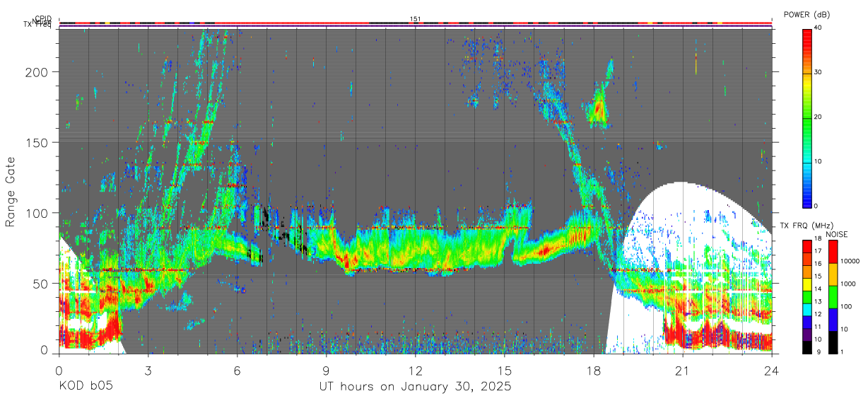Click the UT hours on January 30, 2025 title
Viewport: 868px width, 401px height.
point(415,387)
